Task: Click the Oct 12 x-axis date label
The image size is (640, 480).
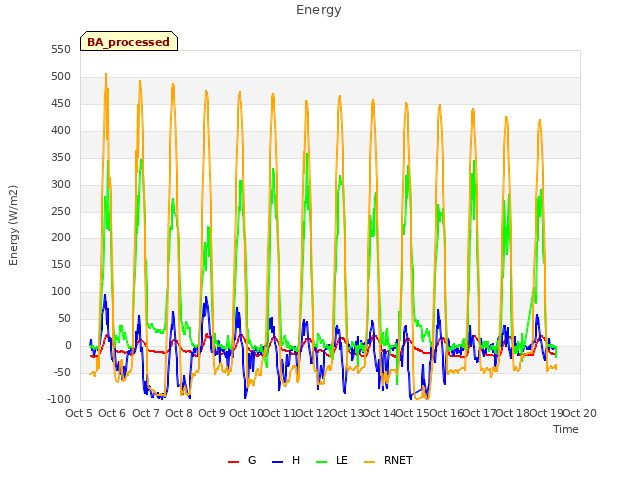Action: pyautogui.click(x=312, y=413)
